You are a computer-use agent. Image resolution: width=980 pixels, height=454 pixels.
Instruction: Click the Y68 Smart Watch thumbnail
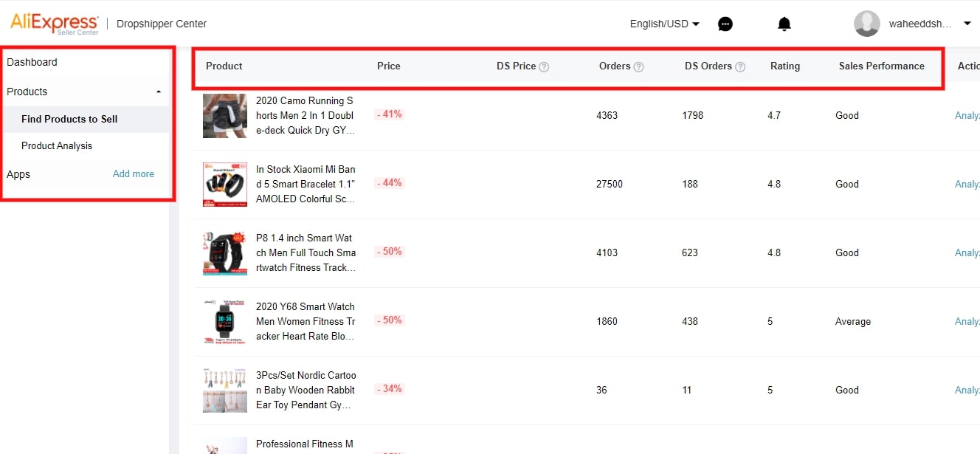225,322
